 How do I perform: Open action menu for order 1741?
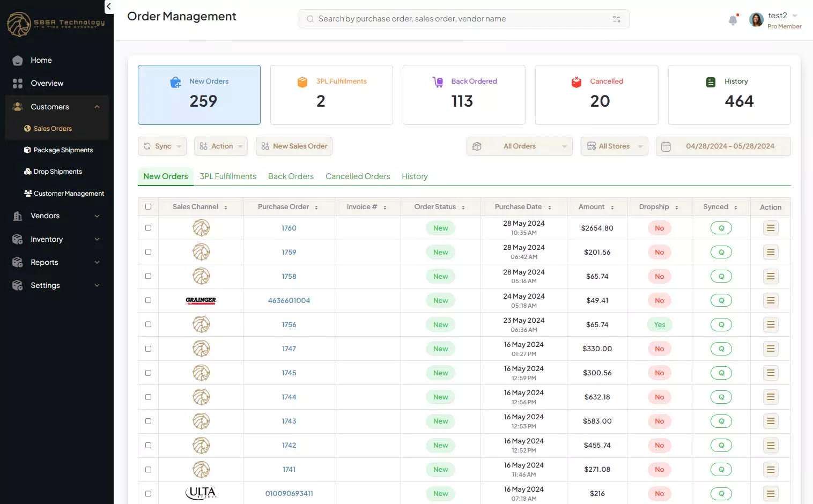(x=771, y=469)
